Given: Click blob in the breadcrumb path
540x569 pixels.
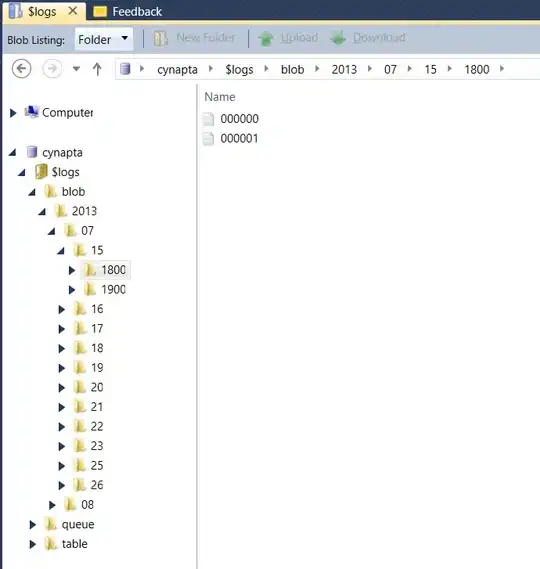Looking at the screenshot, I should coord(292,69).
